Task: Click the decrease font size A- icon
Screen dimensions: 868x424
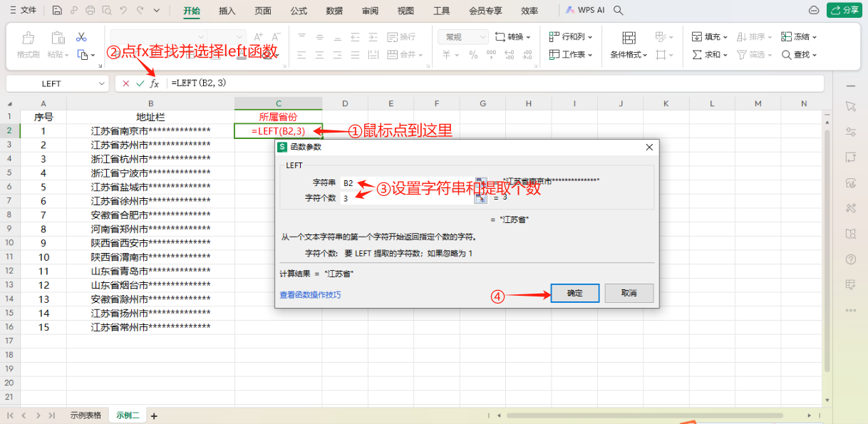Action: tap(277, 36)
